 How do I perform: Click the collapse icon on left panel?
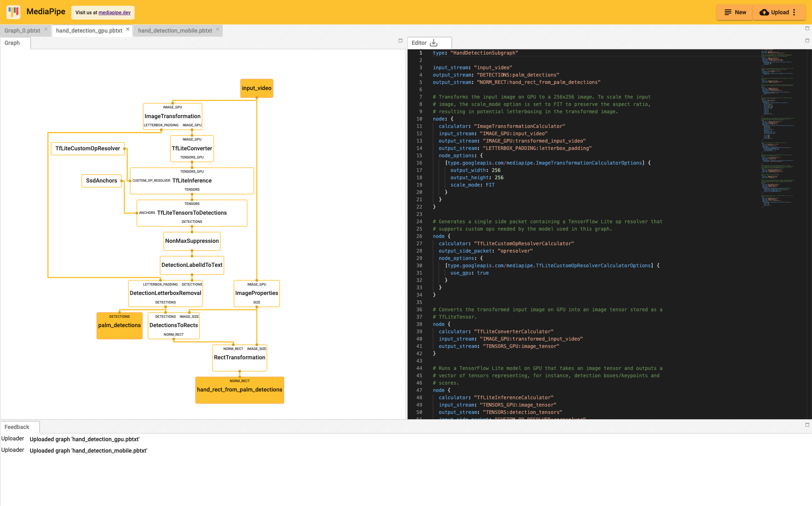pyautogui.click(x=400, y=40)
